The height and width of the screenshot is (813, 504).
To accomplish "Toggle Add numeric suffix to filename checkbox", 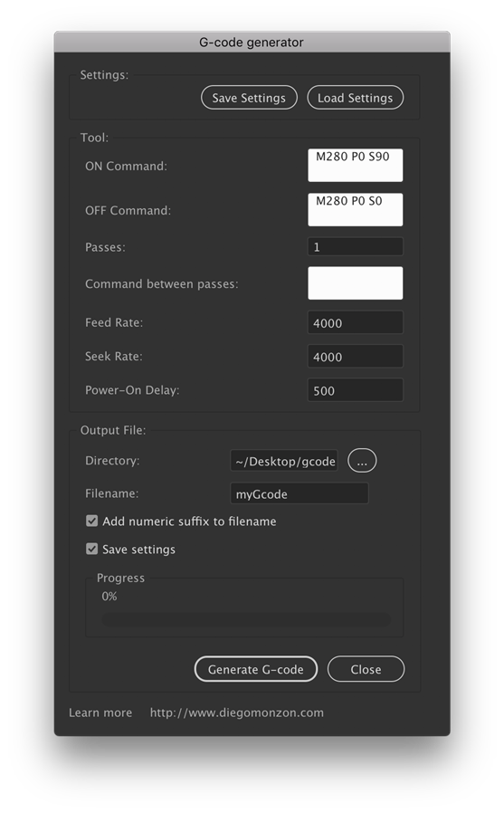I will [x=91, y=521].
